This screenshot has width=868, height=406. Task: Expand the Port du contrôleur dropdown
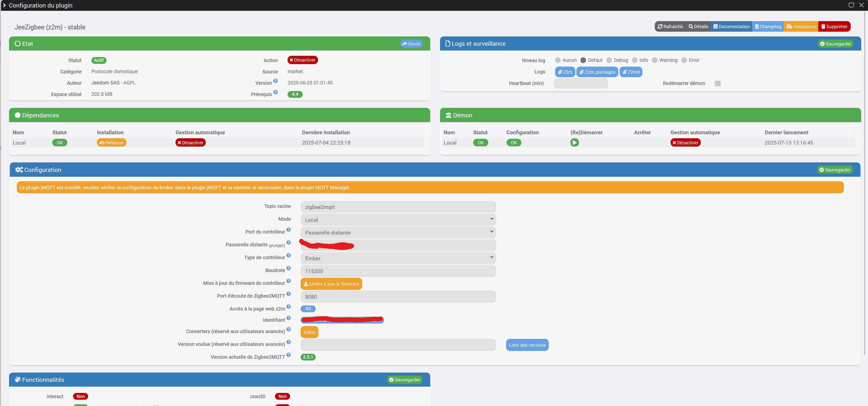[x=398, y=233]
